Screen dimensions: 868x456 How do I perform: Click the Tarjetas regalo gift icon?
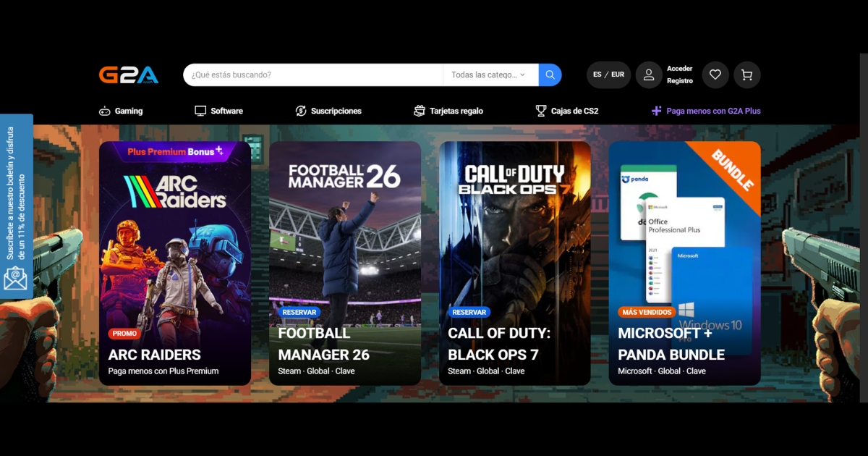click(420, 111)
